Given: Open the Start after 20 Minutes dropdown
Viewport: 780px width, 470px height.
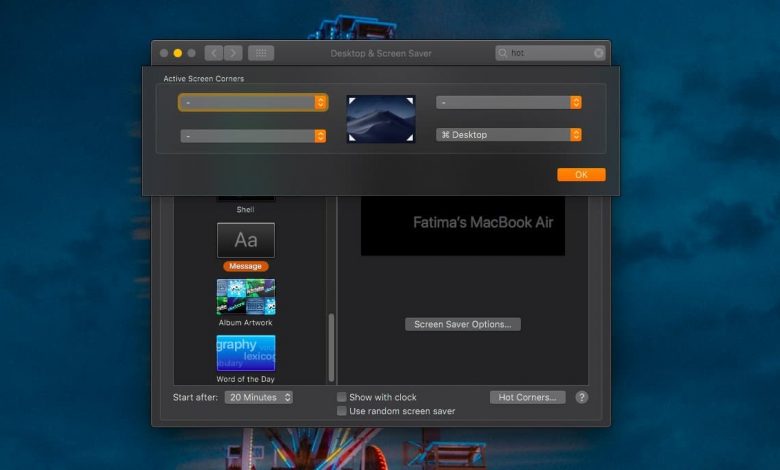Looking at the screenshot, I should [259, 397].
